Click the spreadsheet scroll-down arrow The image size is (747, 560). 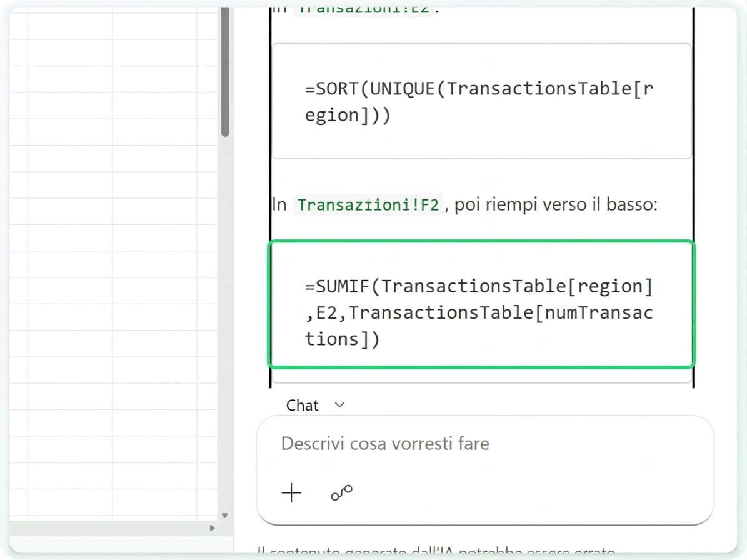coord(225,515)
